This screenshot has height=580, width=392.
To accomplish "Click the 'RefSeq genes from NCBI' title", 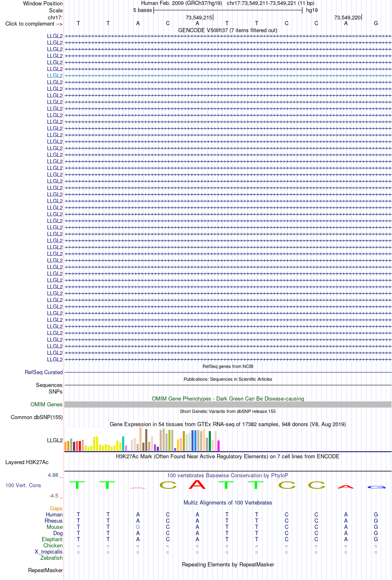I will tap(228, 366).
